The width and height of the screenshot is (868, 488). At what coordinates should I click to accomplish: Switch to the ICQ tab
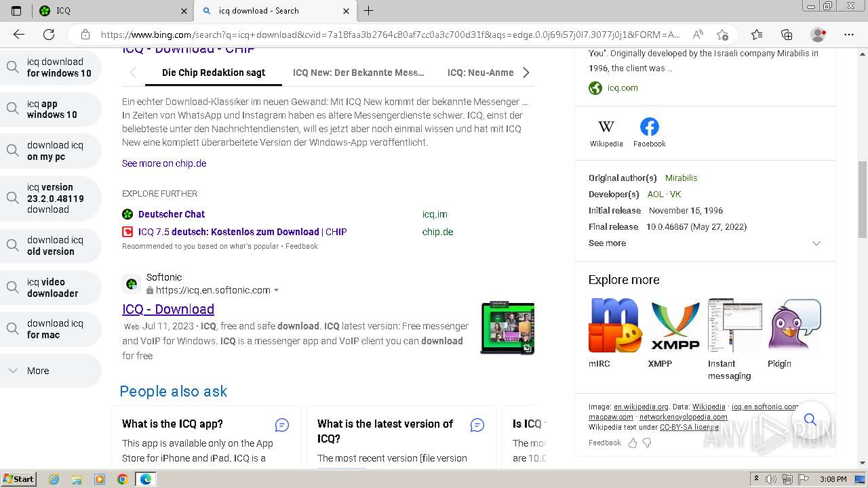[x=113, y=11]
